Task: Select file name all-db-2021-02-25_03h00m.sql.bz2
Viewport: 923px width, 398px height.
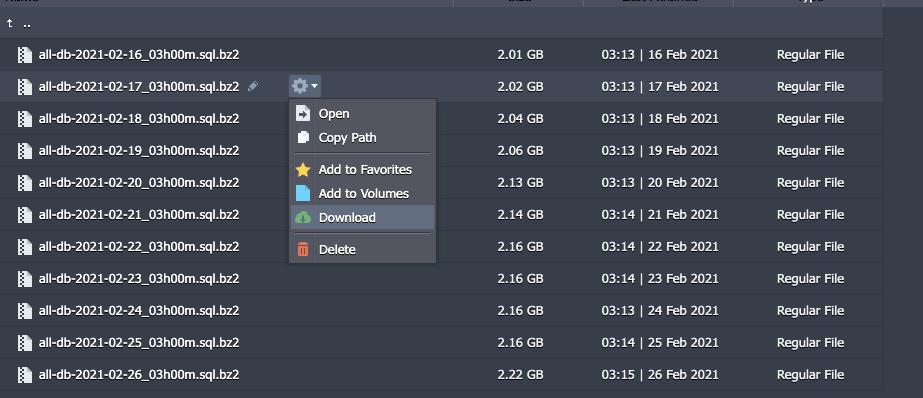Action: 139,342
